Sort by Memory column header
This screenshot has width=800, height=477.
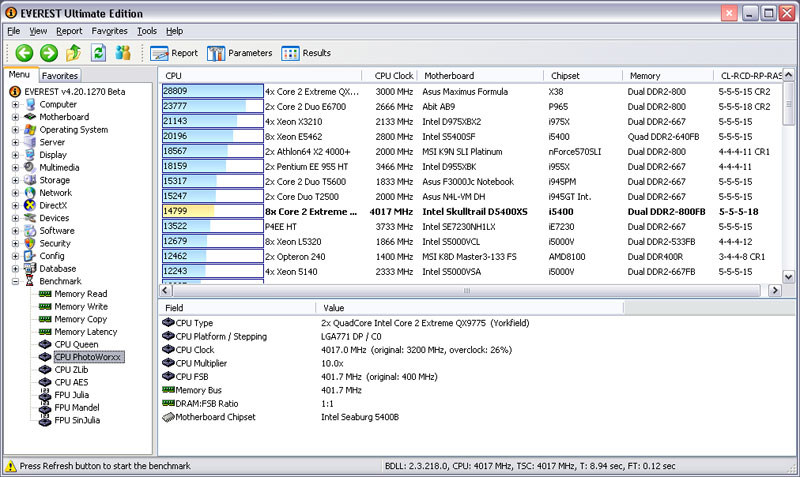point(668,76)
